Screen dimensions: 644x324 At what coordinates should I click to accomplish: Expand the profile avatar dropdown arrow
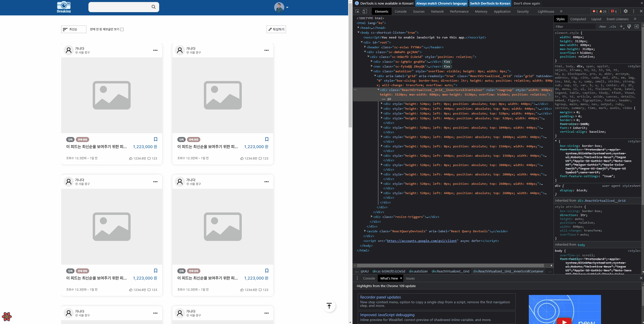click(x=287, y=7)
